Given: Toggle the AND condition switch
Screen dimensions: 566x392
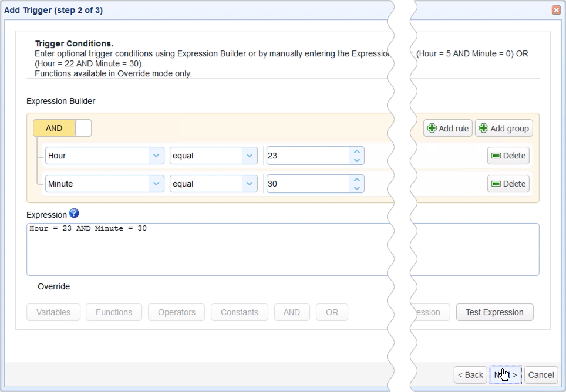Looking at the screenshot, I should click(53, 127).
